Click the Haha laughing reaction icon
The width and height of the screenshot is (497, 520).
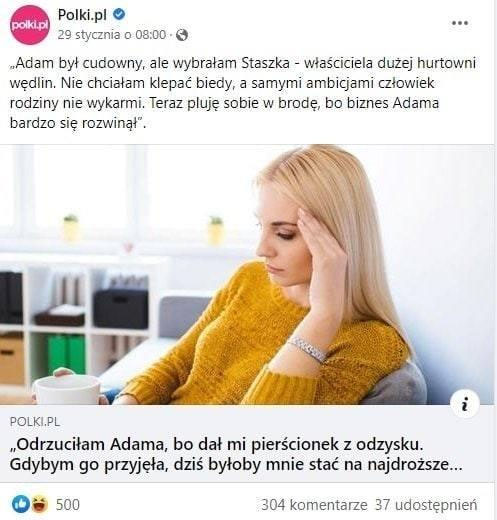[x=40, y=504]
